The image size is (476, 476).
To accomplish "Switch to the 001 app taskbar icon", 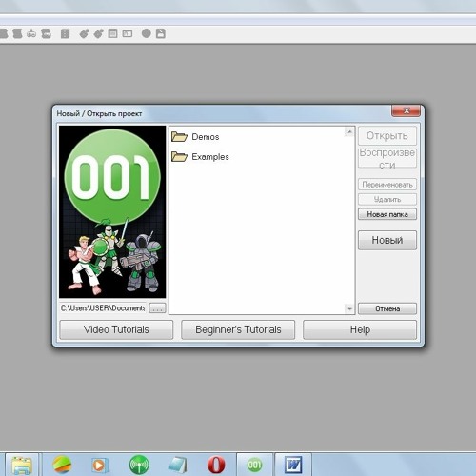I will [254, 465].
